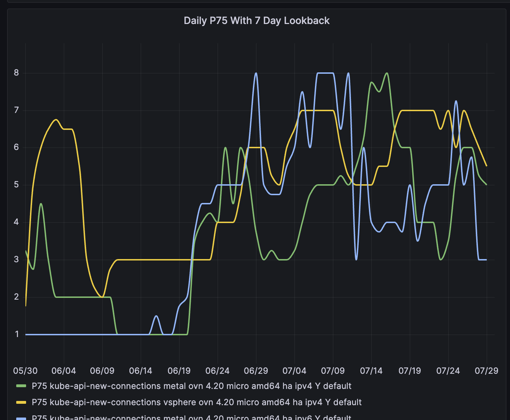The width and height of the screenshot is (510, 420).
Task: Open the 'Daily P75 With 7 Day Lookback' panel title
Action: pyautogui.click(x=256, y=20)
